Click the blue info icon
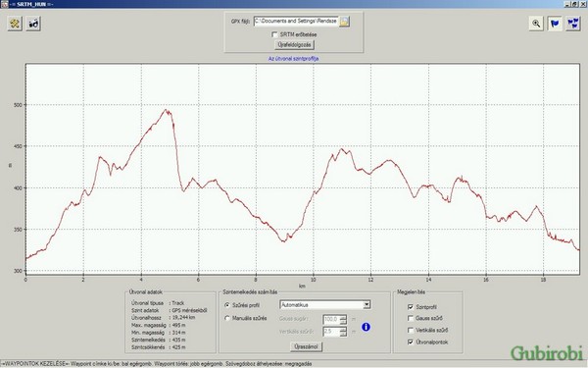The width and height of the screenshot is (588, 368). click(366, 327)
